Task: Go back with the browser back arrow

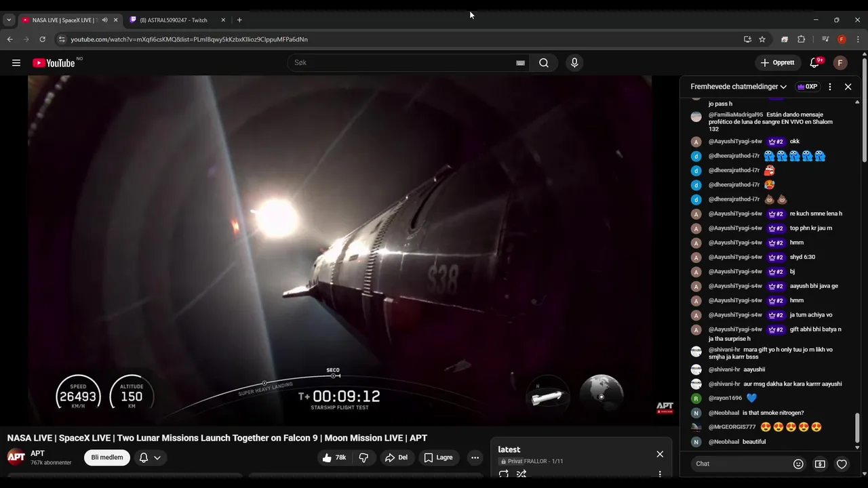Action: [x=10, y=39]
